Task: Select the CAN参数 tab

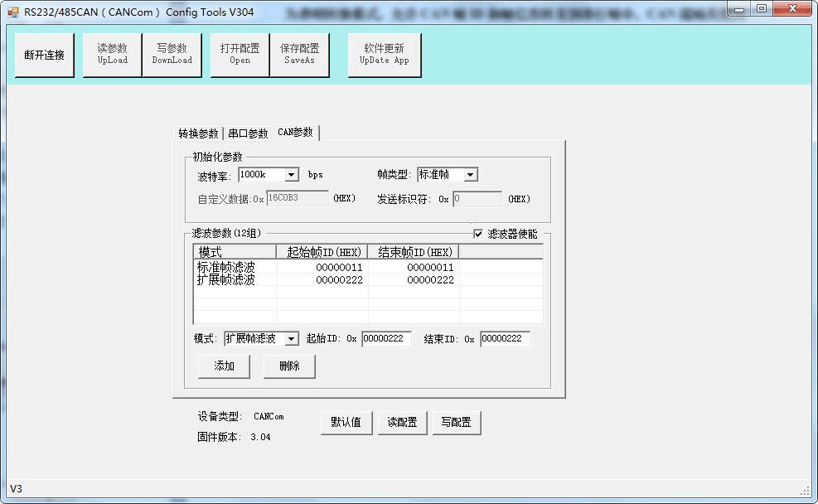Action: click(296, 133)
